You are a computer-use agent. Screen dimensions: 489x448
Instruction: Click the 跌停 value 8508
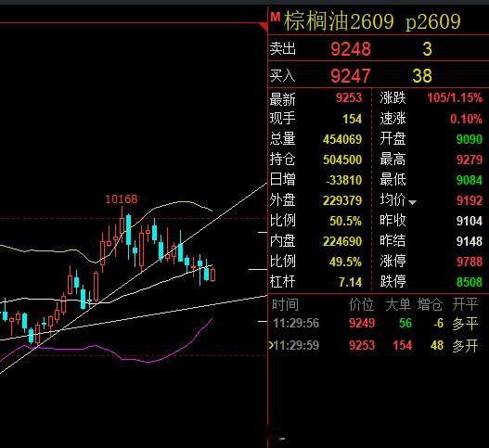coord(470,282)
